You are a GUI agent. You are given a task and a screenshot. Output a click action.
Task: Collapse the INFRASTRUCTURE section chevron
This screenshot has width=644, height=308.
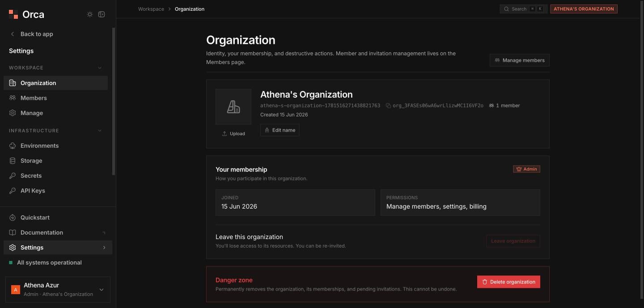[x=100, y=131]
